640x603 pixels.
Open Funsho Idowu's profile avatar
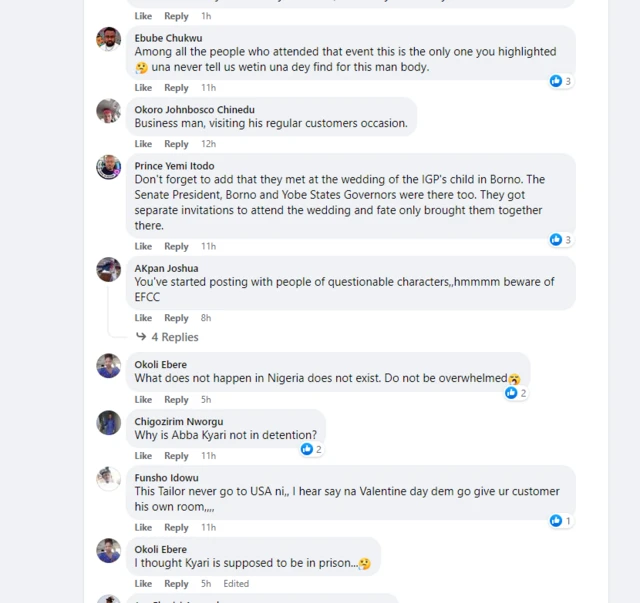click(x=108, y=479)
